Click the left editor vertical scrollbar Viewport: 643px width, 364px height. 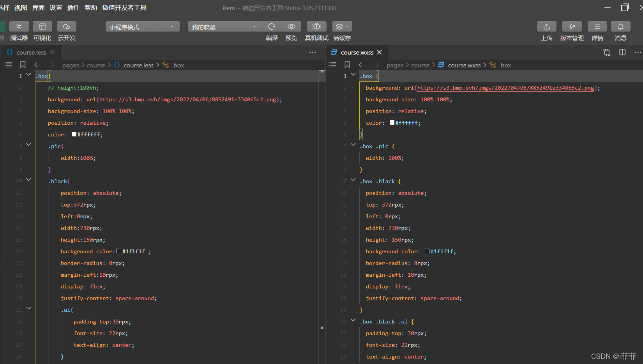tap(322, 216)
